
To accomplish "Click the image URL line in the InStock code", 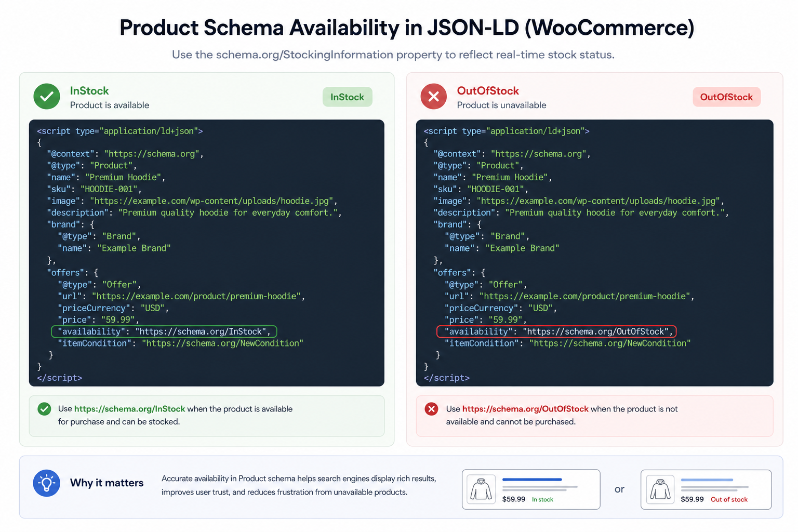I will pos(193,201).
